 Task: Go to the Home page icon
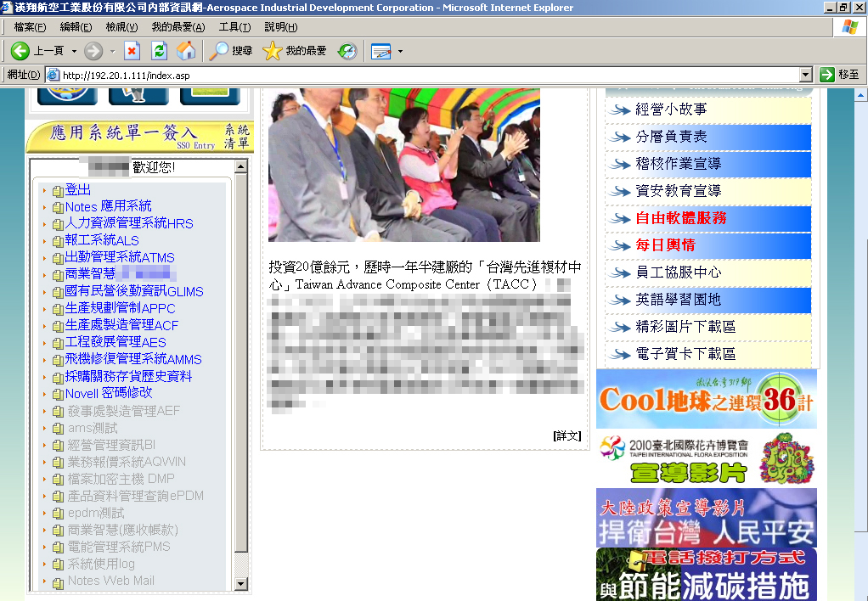[x=186, y=51]
